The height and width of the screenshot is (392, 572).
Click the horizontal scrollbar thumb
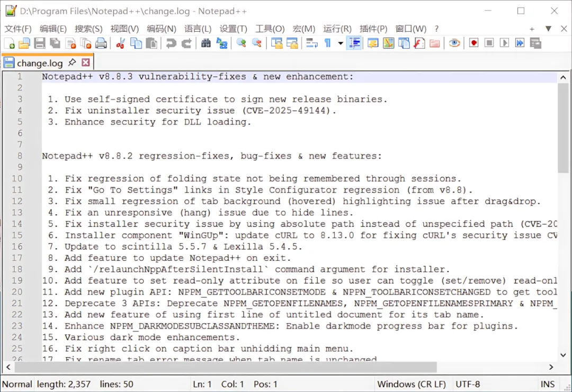coord(226,367)
